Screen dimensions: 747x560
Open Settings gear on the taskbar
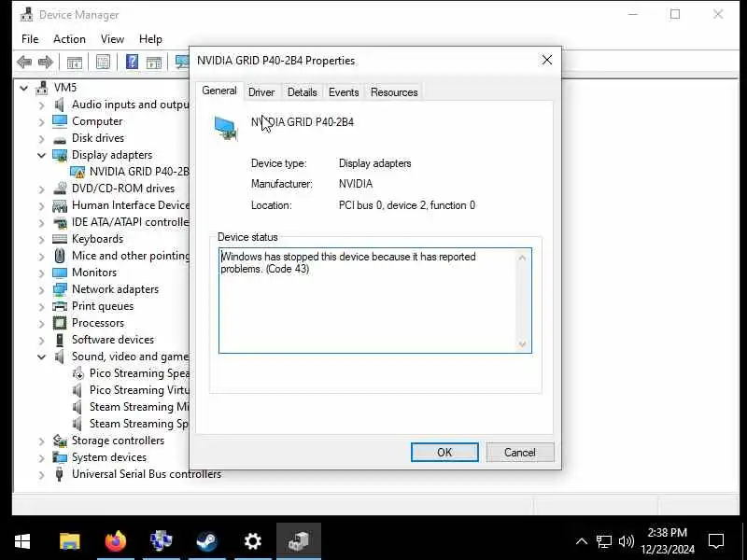(252, 541)
